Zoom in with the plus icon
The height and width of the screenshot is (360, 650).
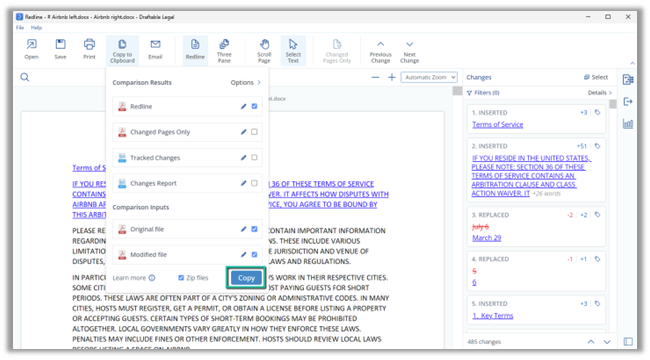pyautogui.click(x=391, y=77)
